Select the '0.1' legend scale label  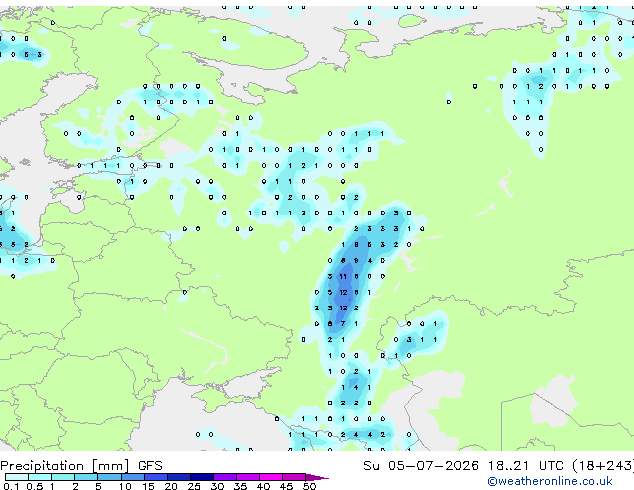[x=11, y=486]
